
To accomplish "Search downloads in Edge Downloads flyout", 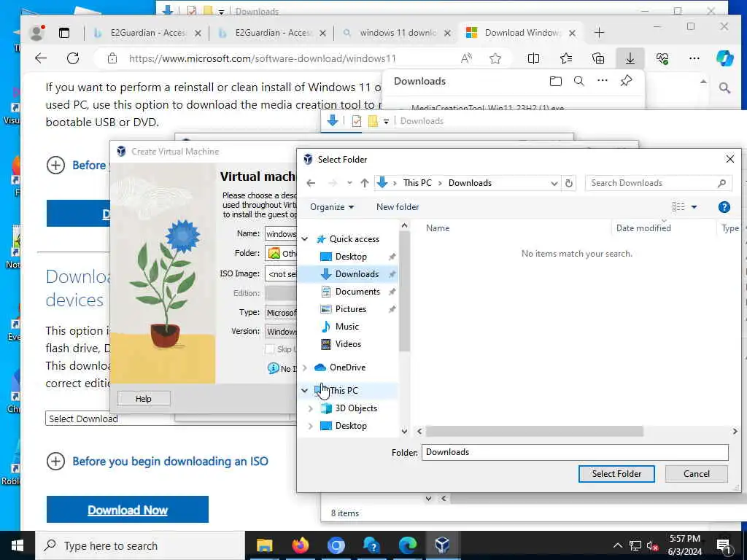I will coord(578,81).
